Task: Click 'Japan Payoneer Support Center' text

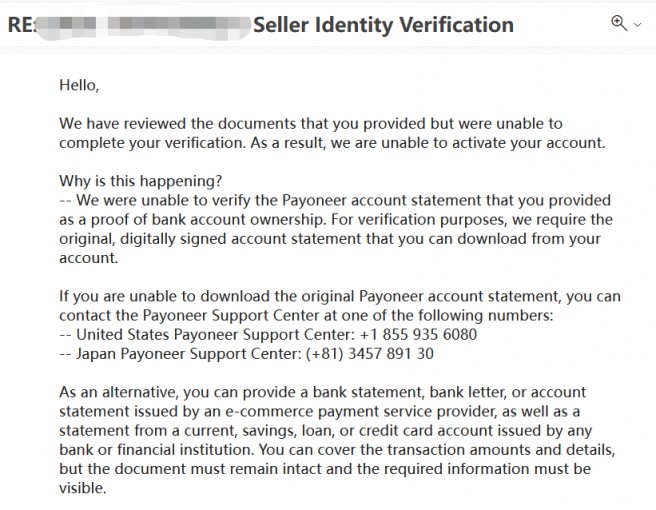Action: click(189, 354)
